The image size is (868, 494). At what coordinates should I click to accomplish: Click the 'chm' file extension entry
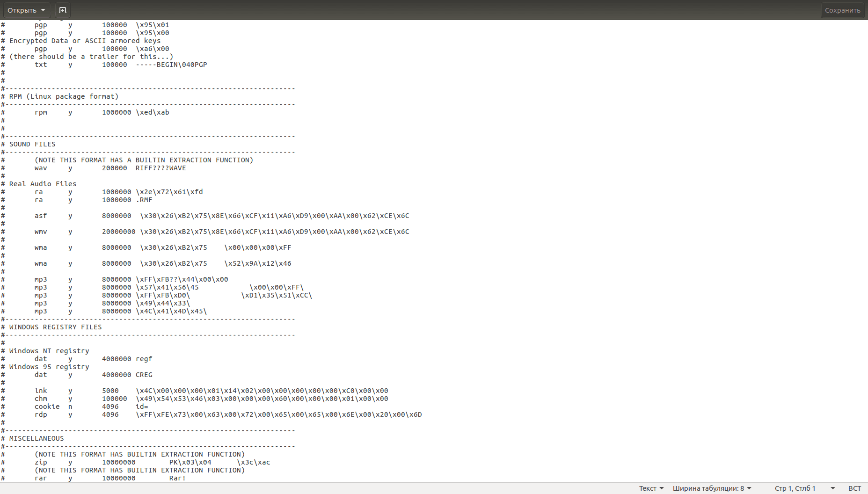click(41, 399)
